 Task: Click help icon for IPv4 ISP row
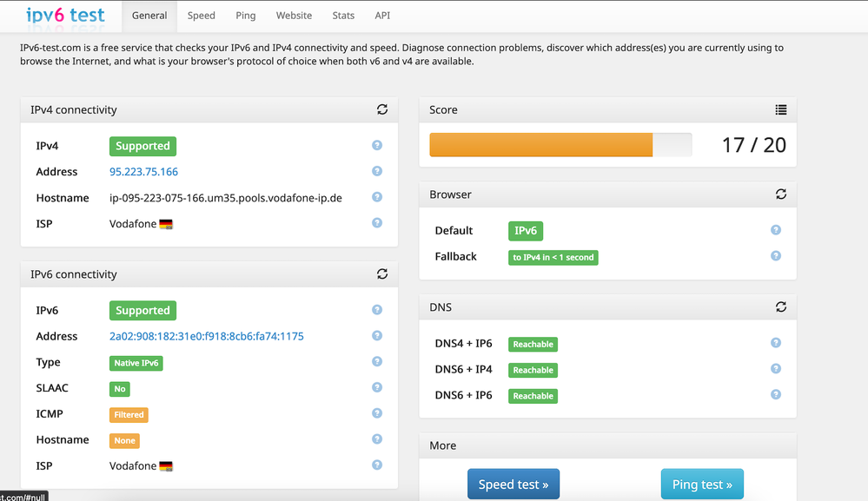[x=377, y=223]
